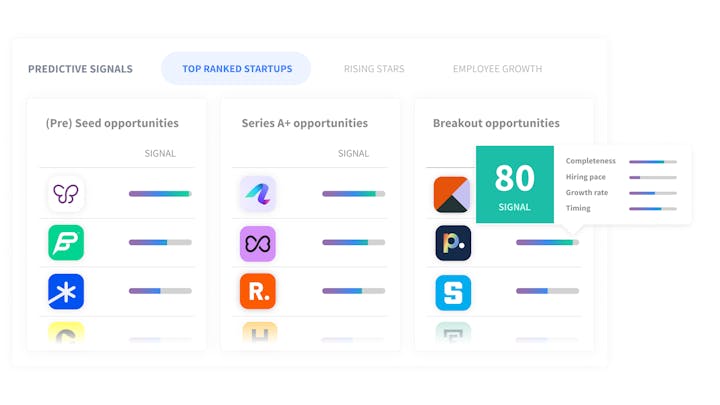Click the orange geometric breakout logo
Screen dimensions: 720x405
coord(452,194)
